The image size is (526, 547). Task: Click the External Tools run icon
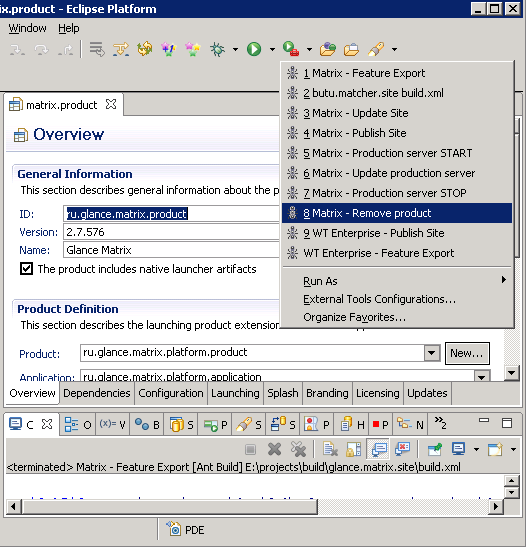tap(291, 49)
